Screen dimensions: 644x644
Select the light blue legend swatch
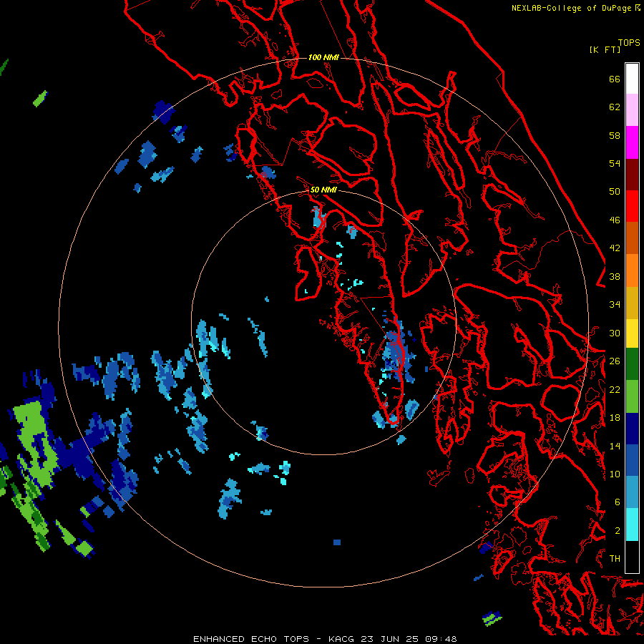pos(632,492)
